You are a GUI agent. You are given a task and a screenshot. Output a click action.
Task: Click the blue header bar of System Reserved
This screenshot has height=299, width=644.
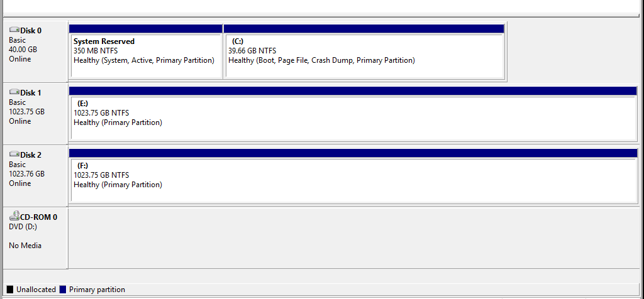tap(146, 29)
